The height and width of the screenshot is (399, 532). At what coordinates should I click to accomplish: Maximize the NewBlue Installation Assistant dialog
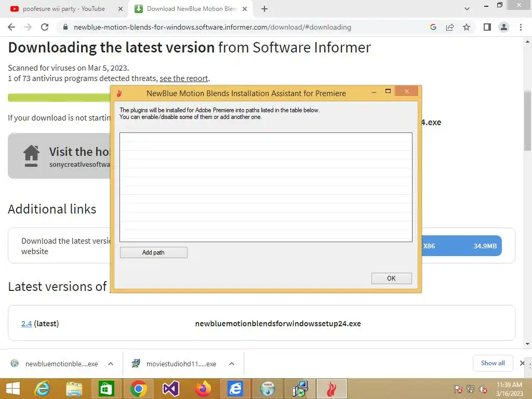388,91
